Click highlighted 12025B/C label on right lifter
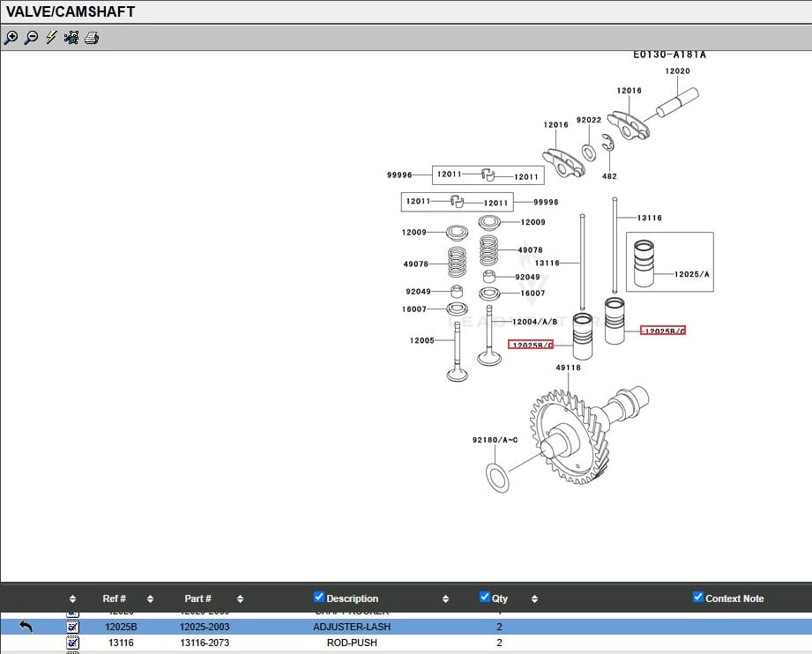 click(x=662, y=331)
